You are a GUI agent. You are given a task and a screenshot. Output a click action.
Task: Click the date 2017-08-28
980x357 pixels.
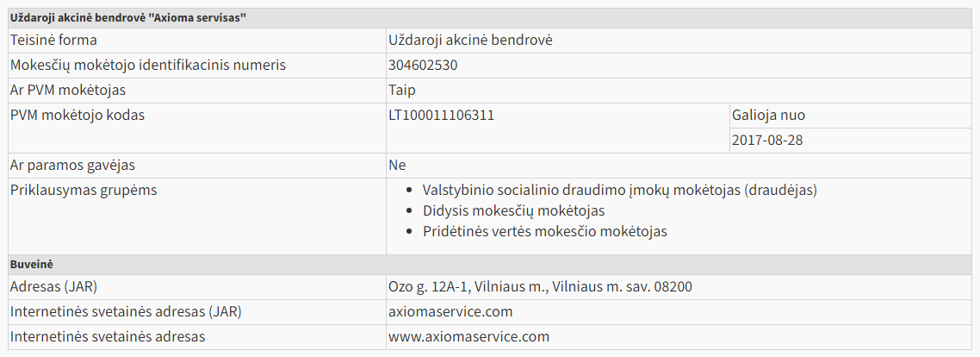click(767, 140)
